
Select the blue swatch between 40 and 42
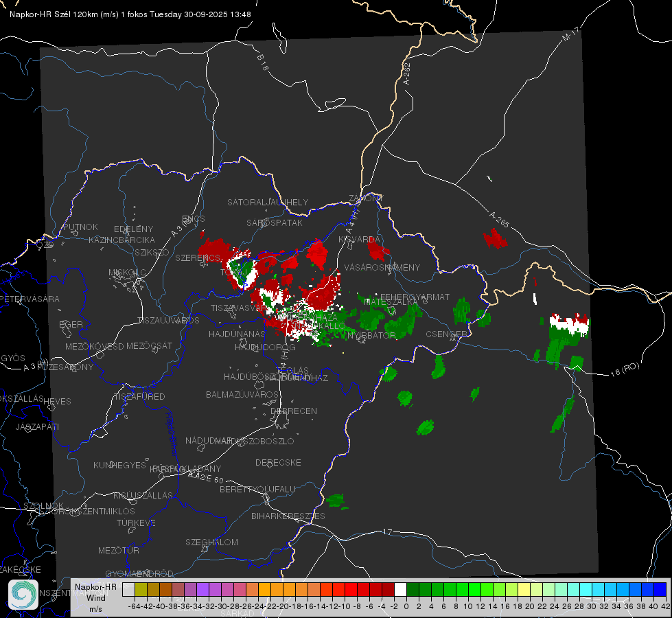pos(660,590)
